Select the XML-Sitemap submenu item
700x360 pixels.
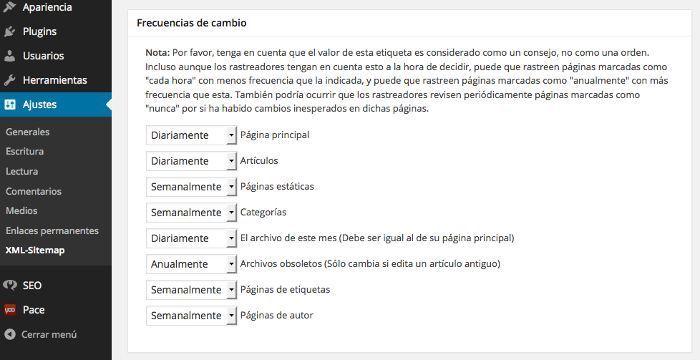[x=35, y=250]
